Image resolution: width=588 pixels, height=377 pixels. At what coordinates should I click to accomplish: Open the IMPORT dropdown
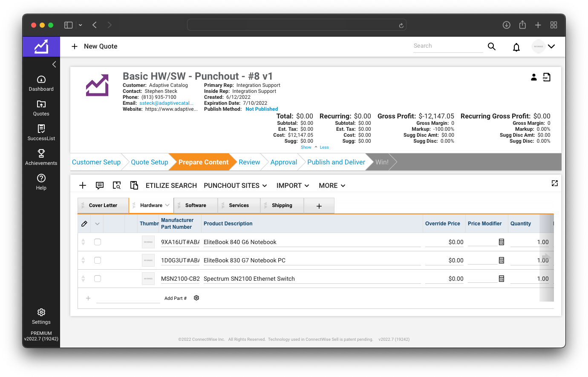coord(293,186)
